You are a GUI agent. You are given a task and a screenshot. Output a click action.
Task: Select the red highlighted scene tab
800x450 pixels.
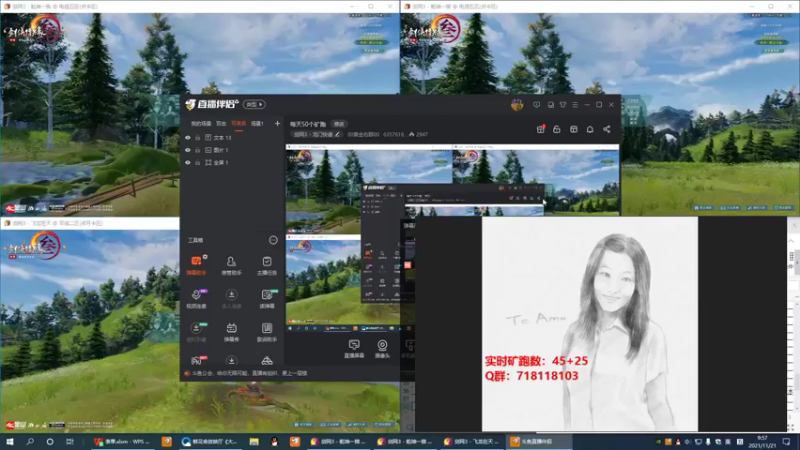pyautogui.click(x=238, y=123)
